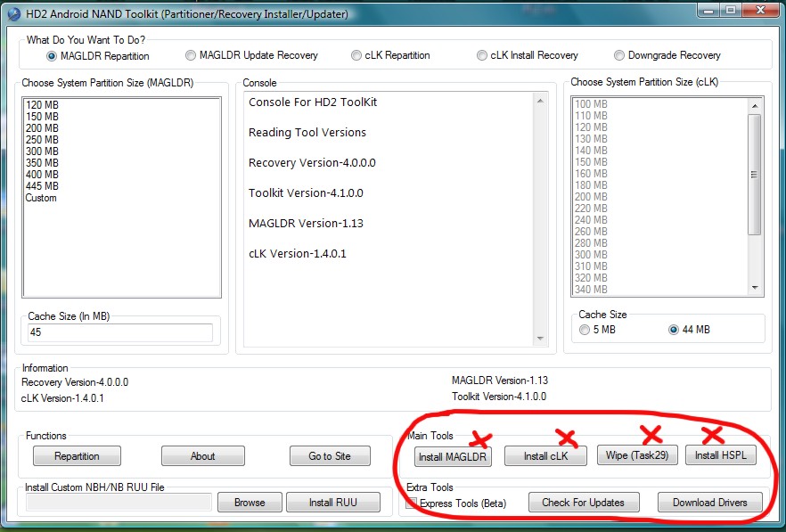Browse for a custom NBH file
The width and height of the screenshot is (786, 532).
click(x=250, y=503)
